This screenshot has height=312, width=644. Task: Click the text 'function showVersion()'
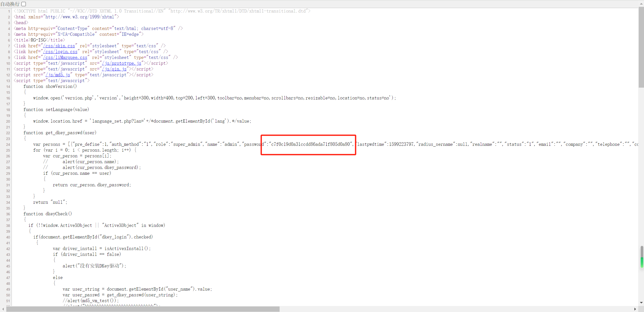[50, 86]
